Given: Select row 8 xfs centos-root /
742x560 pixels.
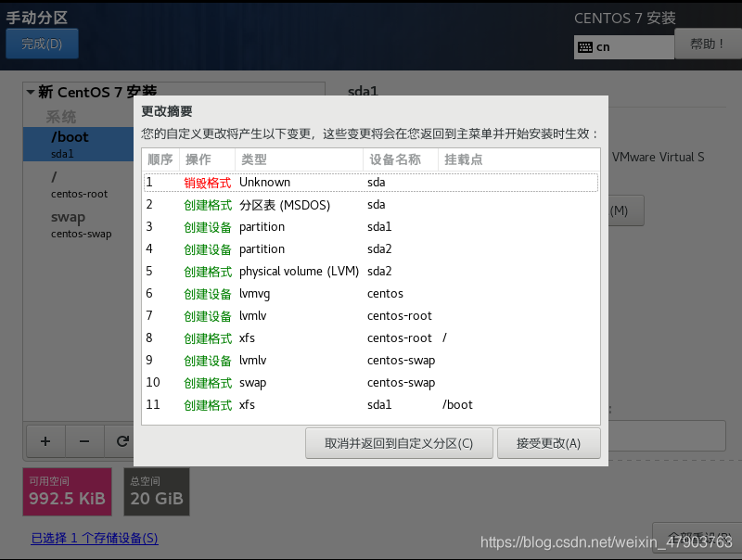Looking at the screenshot, I should tap(371, 338).
